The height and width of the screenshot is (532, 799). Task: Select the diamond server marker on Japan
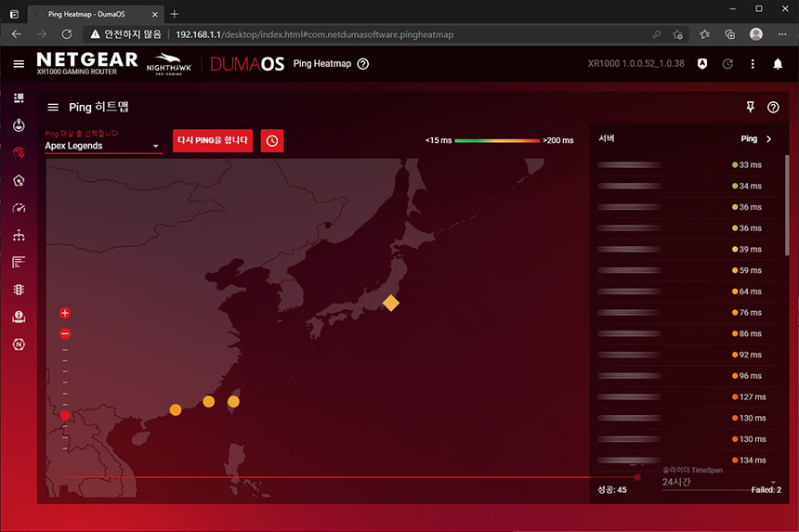pos(391,303)
